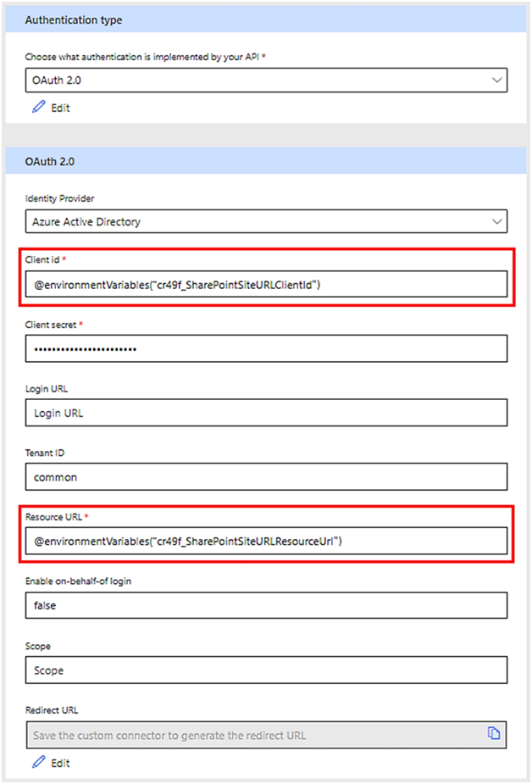
Task: Expand the Identity Provider dropdown chevron arrow
Action: pos(496,221)
